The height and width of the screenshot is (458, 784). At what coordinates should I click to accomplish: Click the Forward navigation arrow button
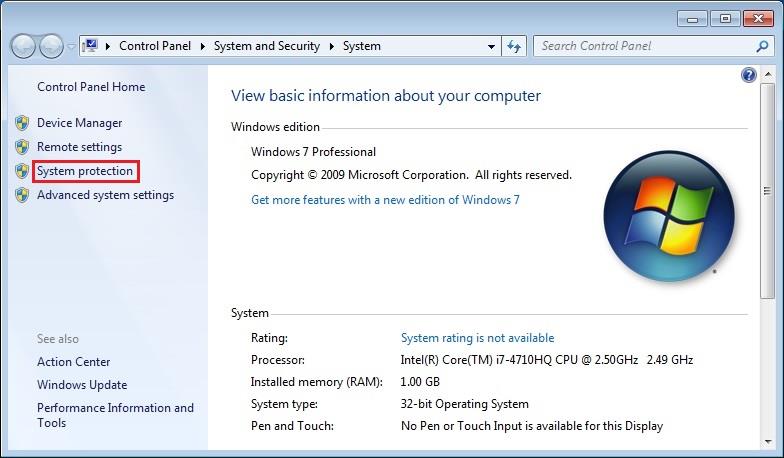click(51, 46)
